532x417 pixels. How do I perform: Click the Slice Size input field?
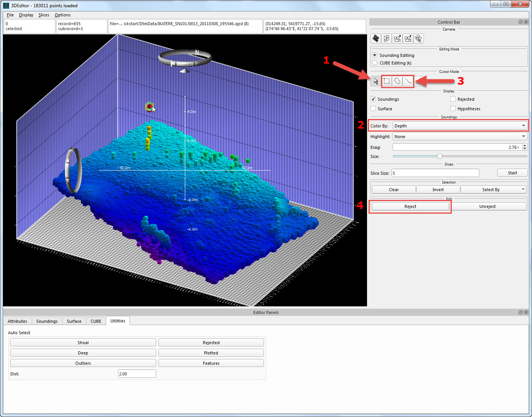click(435, 173)
